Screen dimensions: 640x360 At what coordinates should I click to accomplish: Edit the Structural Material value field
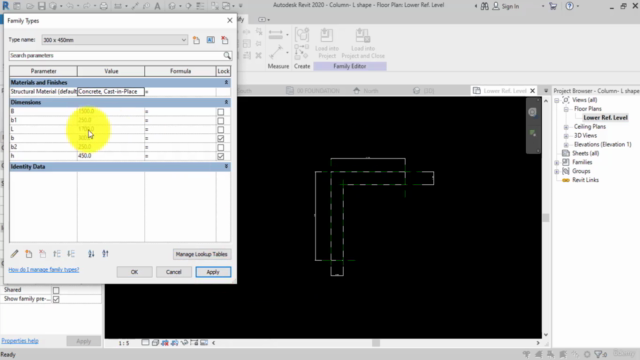[111, 91]
